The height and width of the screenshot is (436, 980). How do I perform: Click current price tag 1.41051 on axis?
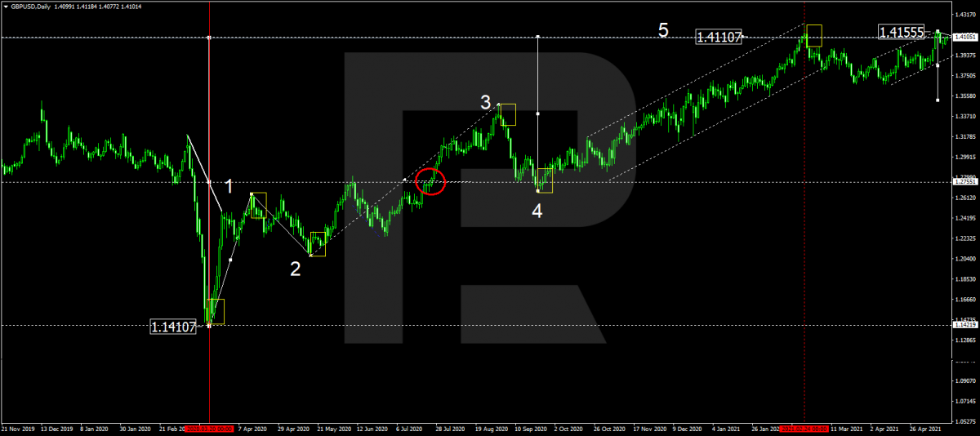point(966,37)
